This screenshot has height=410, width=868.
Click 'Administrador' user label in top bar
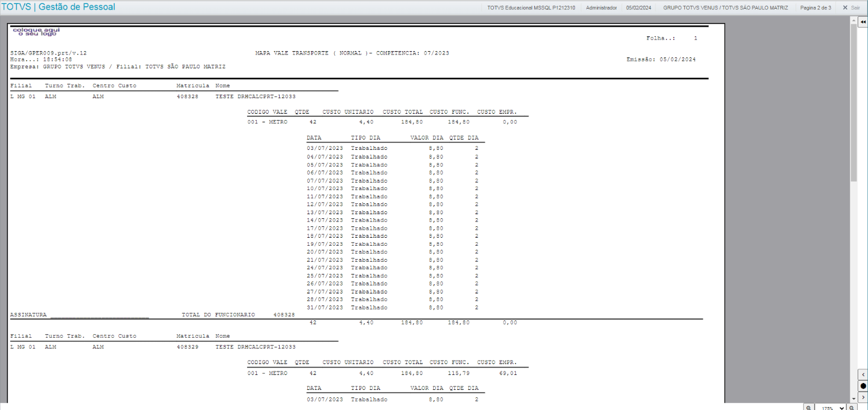(601, 7)
